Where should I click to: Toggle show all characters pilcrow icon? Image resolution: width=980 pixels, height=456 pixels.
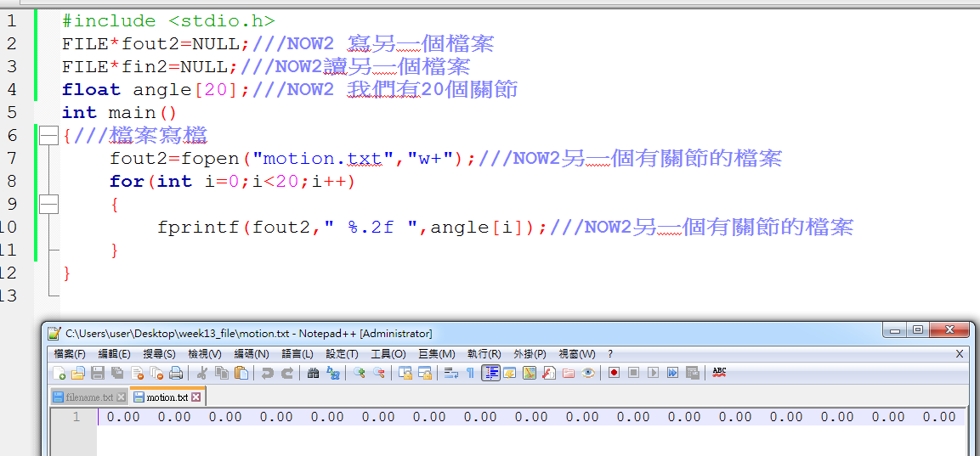pyautogui.click(x=470, y=373)
